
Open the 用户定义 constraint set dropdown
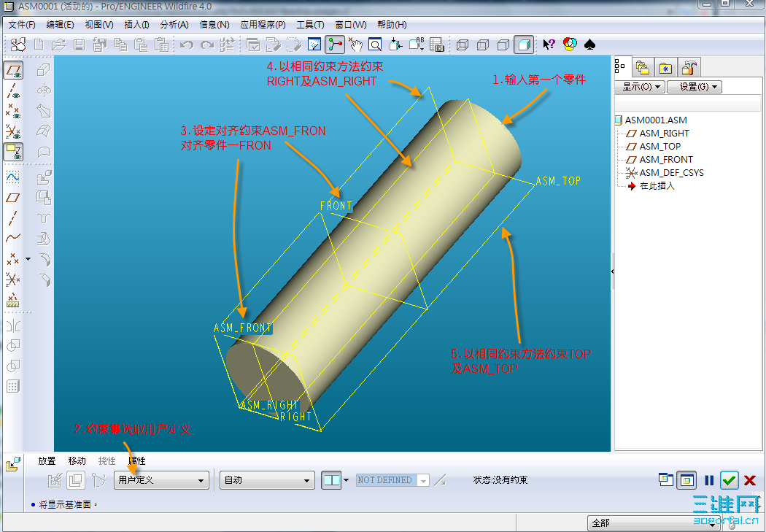click(x=162, y=480)
